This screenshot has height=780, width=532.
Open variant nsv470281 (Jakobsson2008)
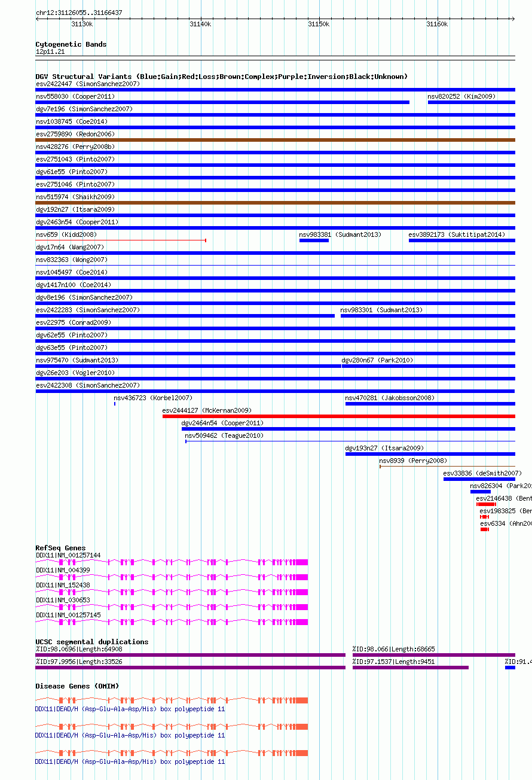pyautogui.click(x=390, y=398)
